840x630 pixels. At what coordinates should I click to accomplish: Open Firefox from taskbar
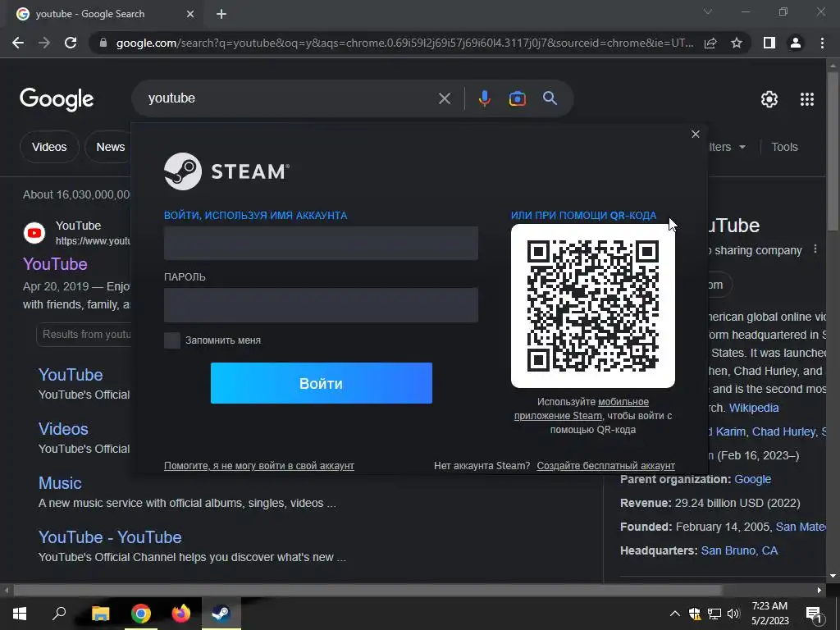click(x=181, y=614)
